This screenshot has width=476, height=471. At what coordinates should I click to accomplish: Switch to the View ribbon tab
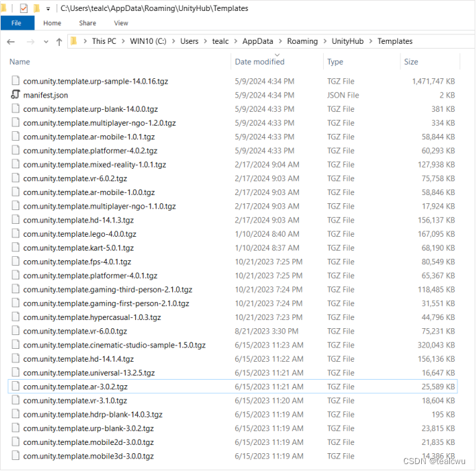click(x=121, y=23)
